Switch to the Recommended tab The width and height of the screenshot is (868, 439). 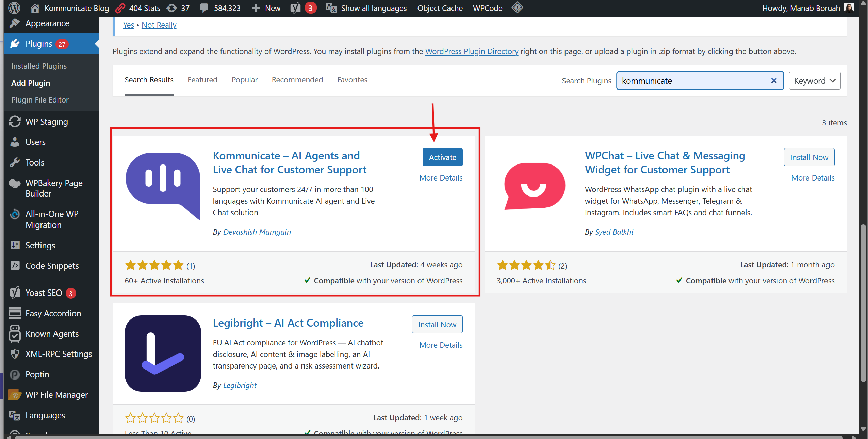click(x=297, y=80)
